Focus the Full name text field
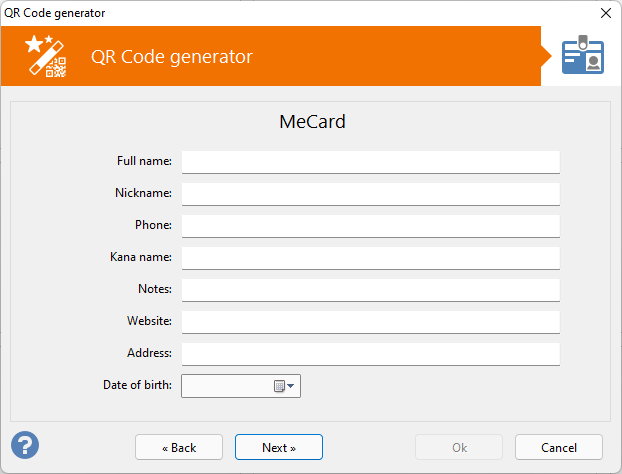The height and width of the screenshot is (474, 622). point(370,161)
